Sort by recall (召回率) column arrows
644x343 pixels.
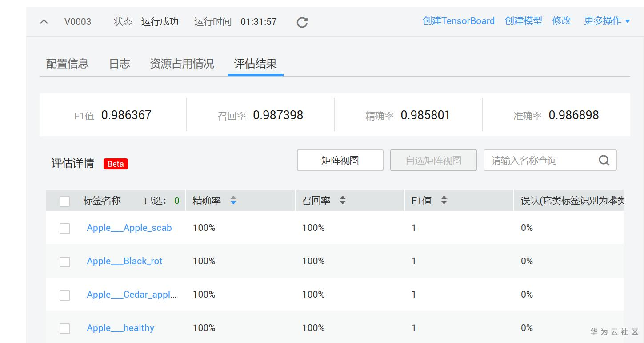click(x=343, y=201)
